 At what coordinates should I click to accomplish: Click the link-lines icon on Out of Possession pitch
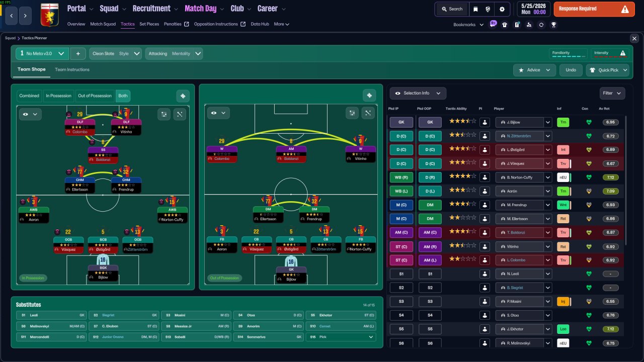point(368,113)
